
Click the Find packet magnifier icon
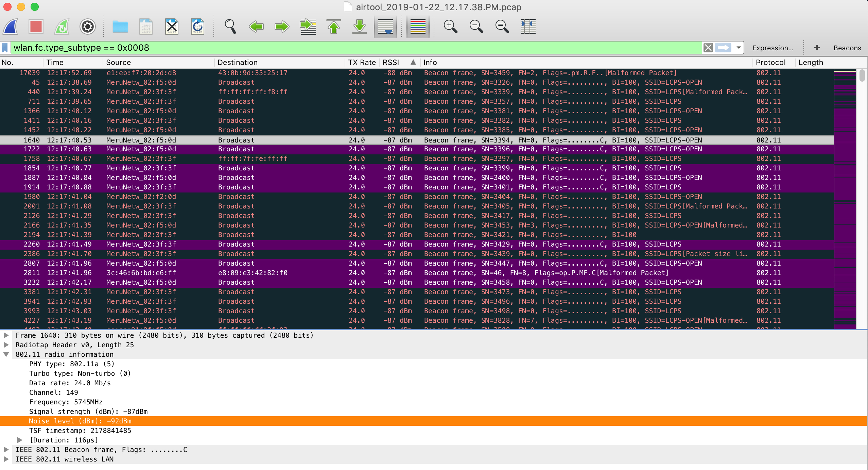pyautogui.click(x=230, y=27)
